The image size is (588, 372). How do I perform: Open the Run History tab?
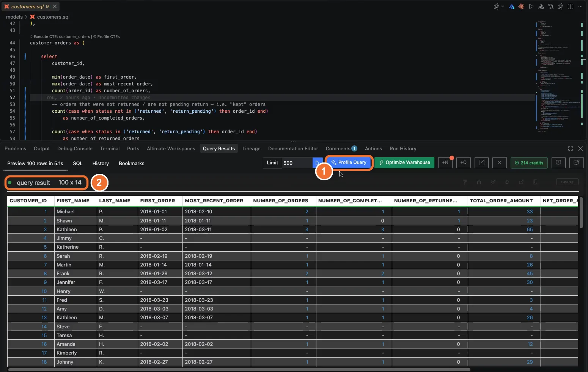tap(403, 148)
